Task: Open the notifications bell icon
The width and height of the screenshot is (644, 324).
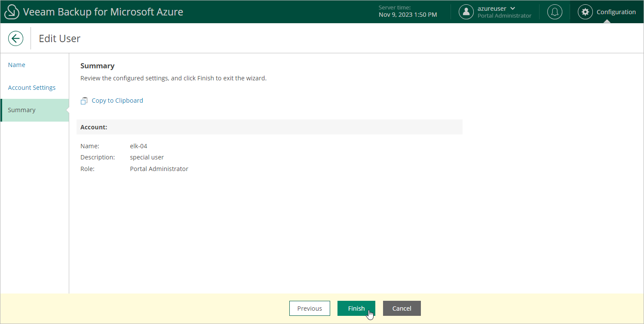Action: [x=555, y=12]
